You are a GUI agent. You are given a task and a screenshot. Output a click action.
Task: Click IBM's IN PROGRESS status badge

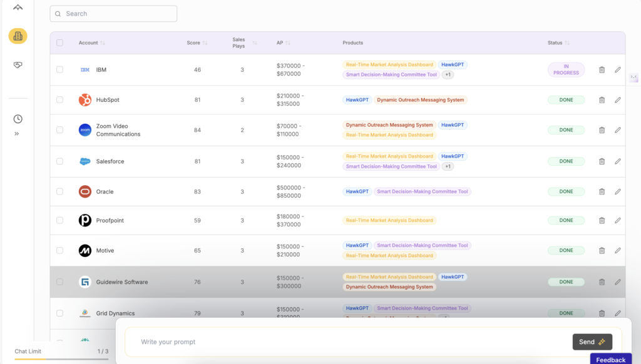[x=566, y=70]
